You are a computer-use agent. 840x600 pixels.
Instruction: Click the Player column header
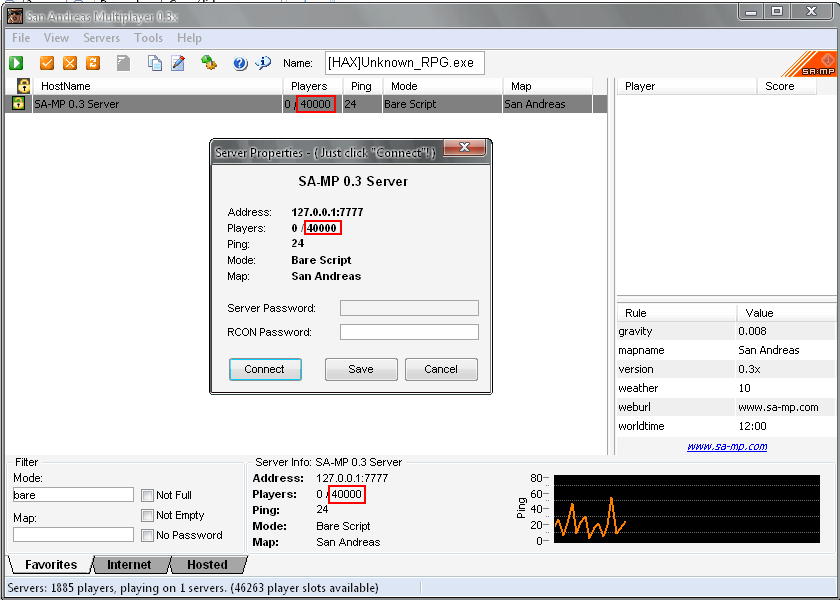point(687,86)
